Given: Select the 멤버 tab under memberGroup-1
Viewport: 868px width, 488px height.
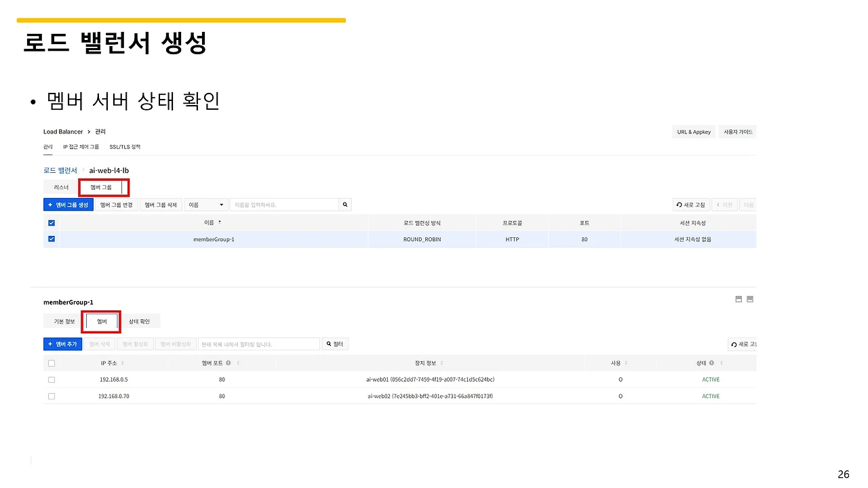Looking at the screenshot, I should [x=102, y=321].
